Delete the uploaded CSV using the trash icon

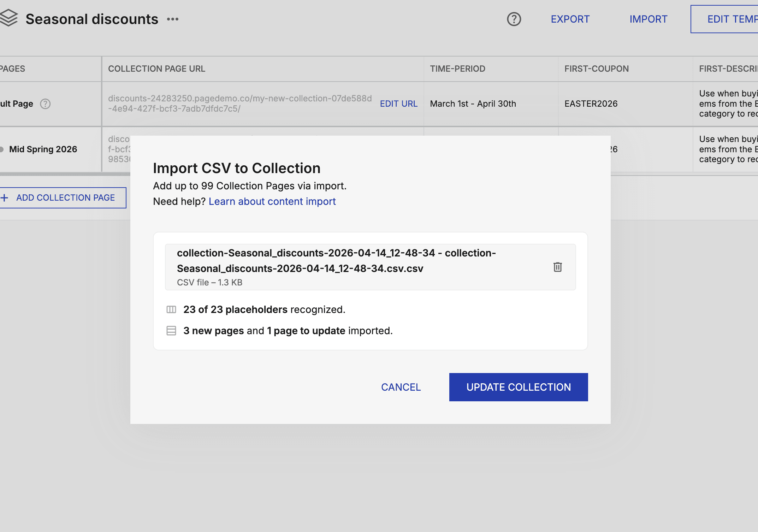tap(557, 267)
